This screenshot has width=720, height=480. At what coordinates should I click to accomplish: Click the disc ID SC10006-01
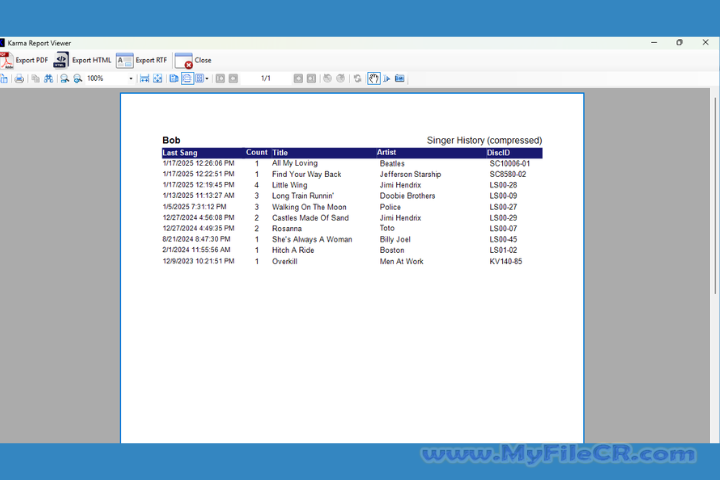(510, 164)
